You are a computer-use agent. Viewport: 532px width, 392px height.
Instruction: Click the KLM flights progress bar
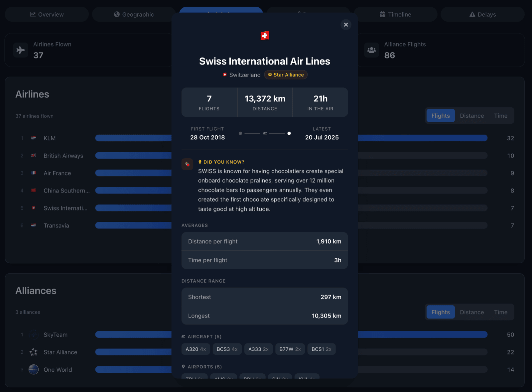(291, 138)
